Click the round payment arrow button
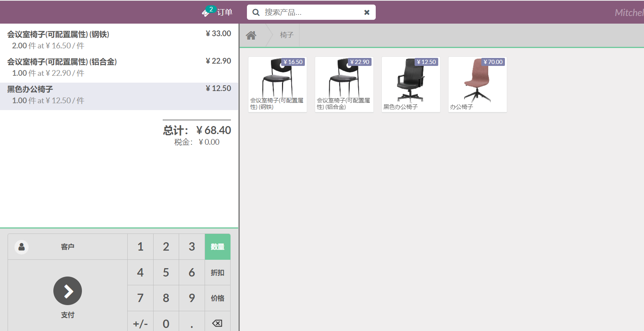The image size is (644, 331). [x=67, y=291]
